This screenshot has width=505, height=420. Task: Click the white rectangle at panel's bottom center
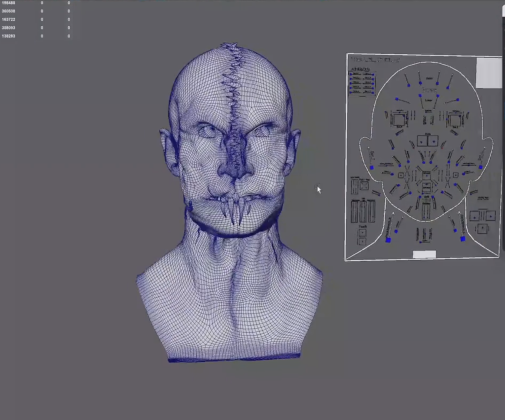(x=424, y=254)
